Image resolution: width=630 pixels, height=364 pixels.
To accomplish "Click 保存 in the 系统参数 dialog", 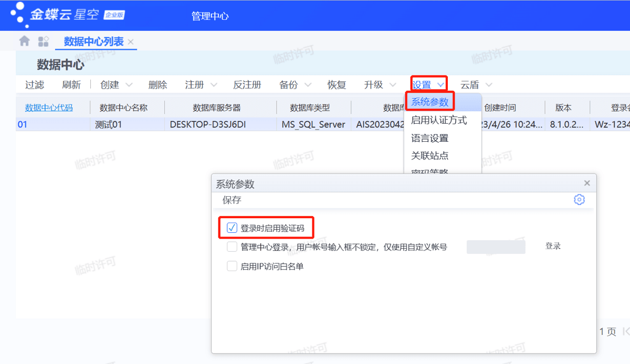I will pyautogui.click(x=232, y=200).
